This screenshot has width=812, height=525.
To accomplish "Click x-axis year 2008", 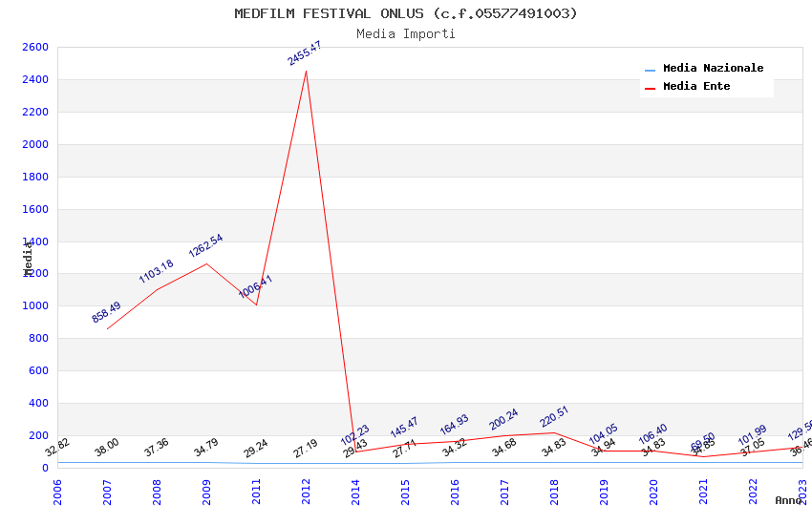I will point(157,492).
